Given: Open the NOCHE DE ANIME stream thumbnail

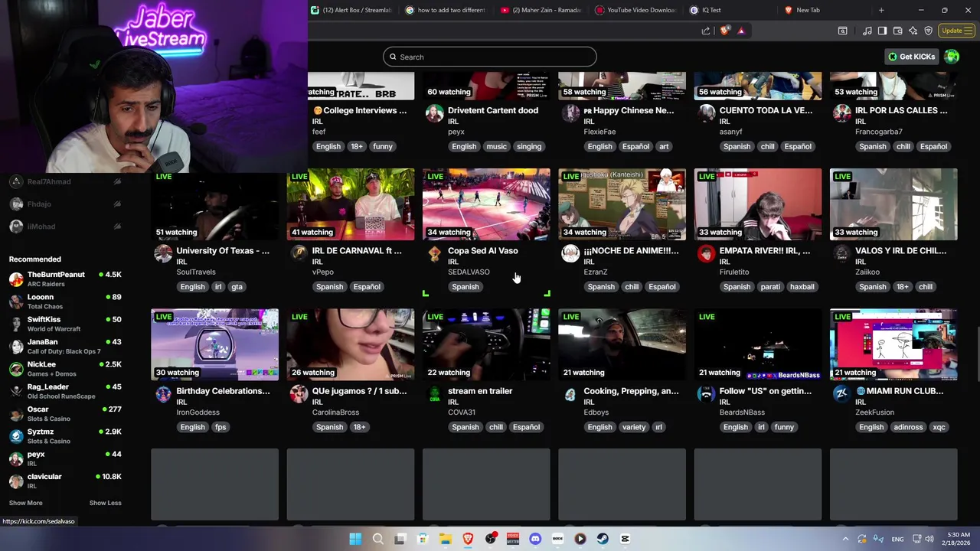Looking at the screenshot, I should (x=622, y=204).
